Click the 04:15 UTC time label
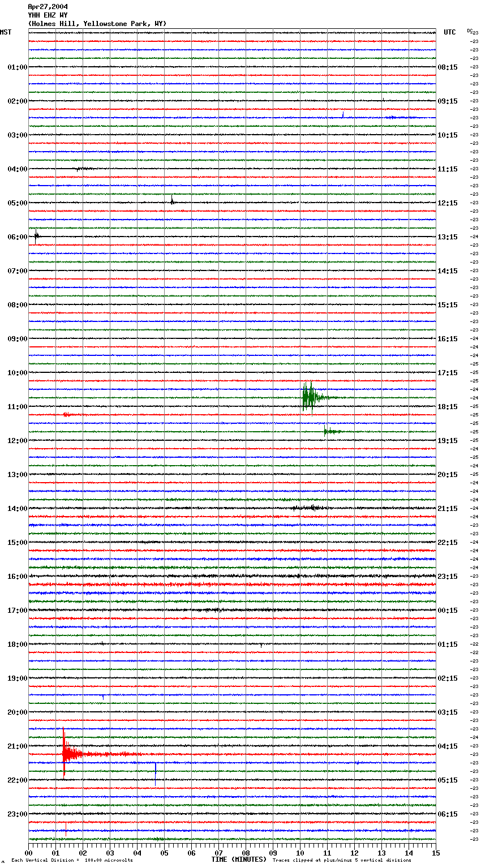The image size is (481, 868). (x=448, y=746)
